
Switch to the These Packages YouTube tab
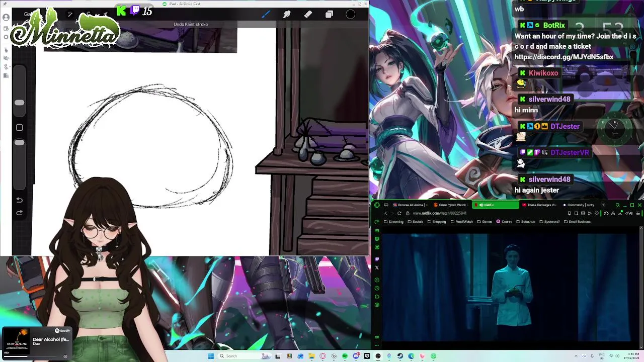click(x=538, y=205)
